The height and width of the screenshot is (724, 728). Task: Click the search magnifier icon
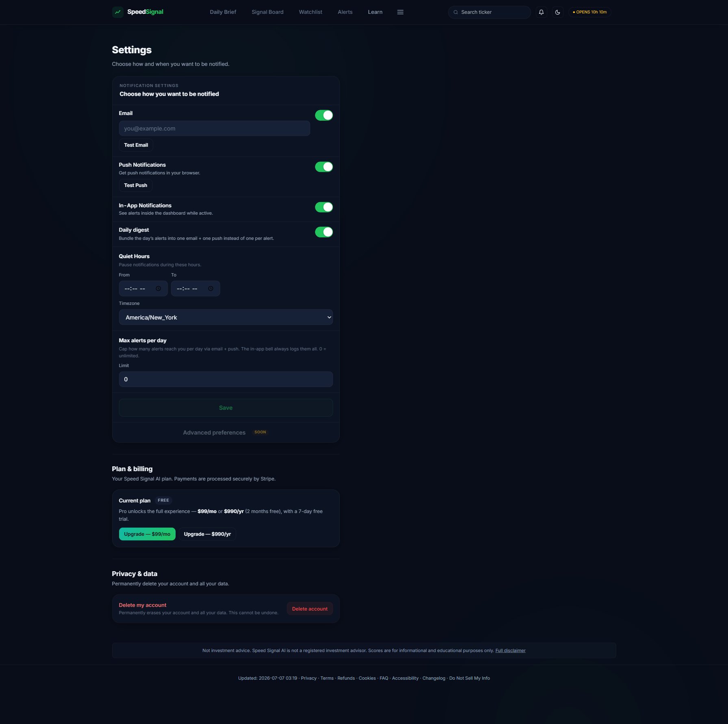coord(456,12)
